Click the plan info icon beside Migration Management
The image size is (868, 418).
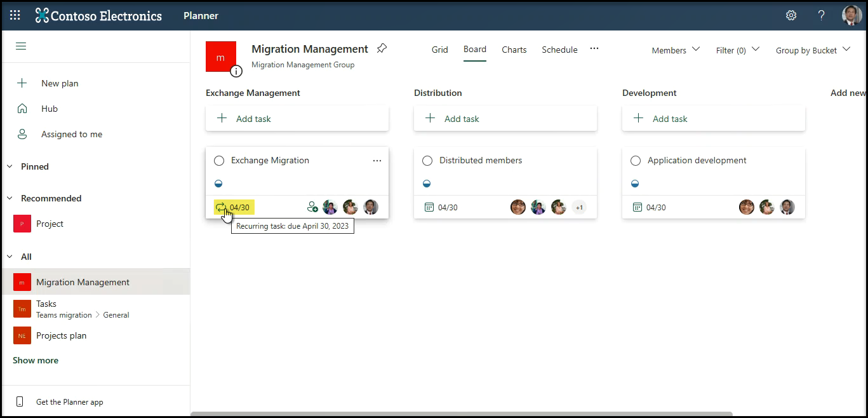pos(236,71)
